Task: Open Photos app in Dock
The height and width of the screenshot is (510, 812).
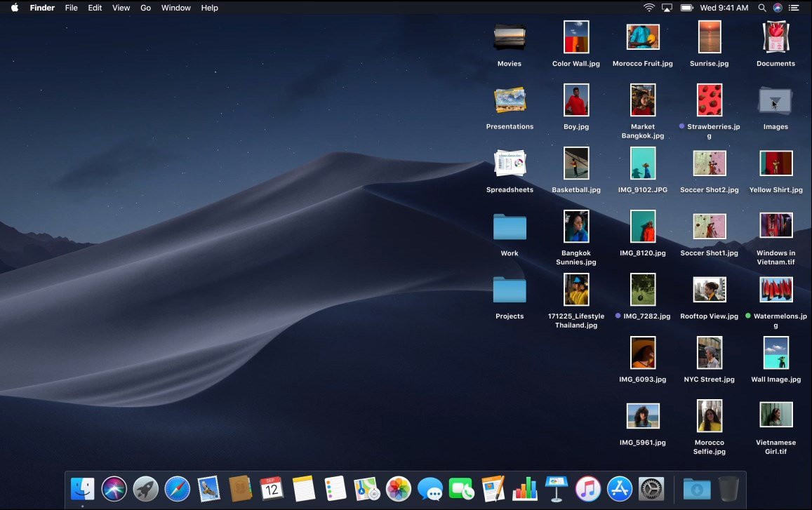Action: click(398, 489)
